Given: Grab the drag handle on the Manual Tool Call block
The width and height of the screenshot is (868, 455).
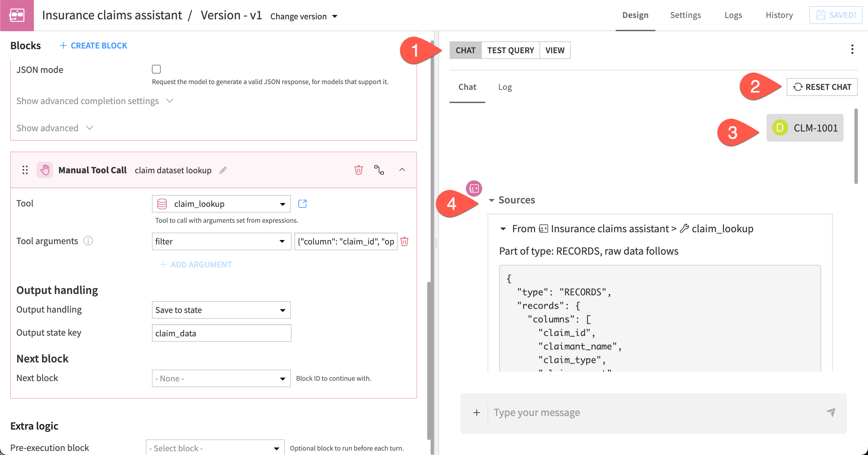Looking at the screenshot, I should click(x=24, y=170).
